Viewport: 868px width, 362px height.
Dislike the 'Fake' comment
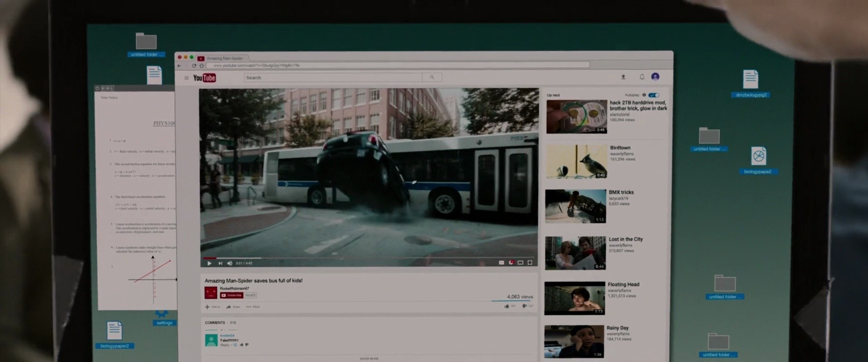coord(247,345)
